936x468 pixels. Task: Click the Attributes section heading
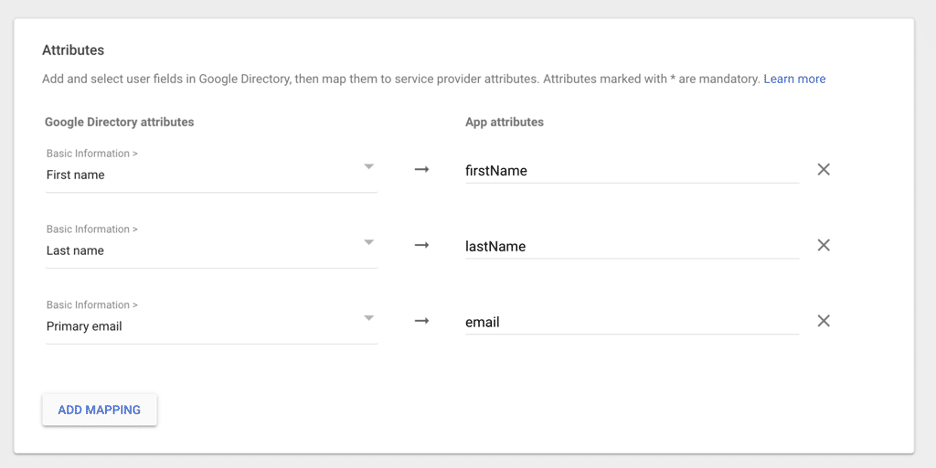click(x=73, y=50)
